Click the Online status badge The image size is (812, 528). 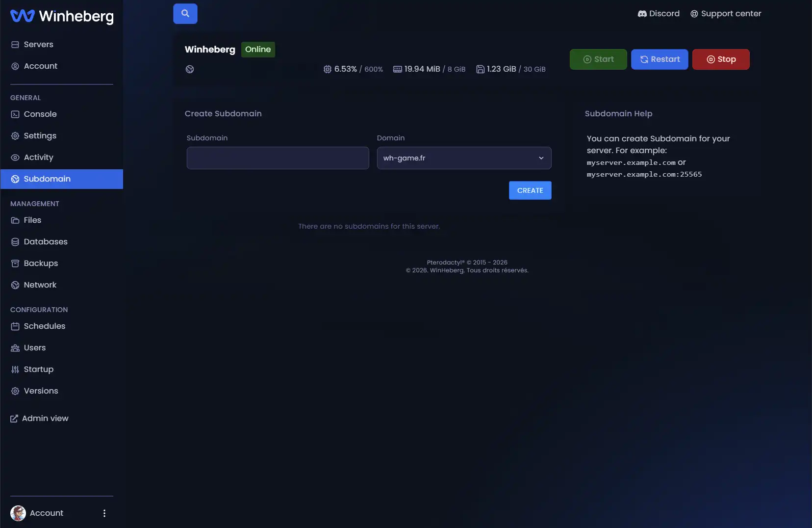[258, 50]
